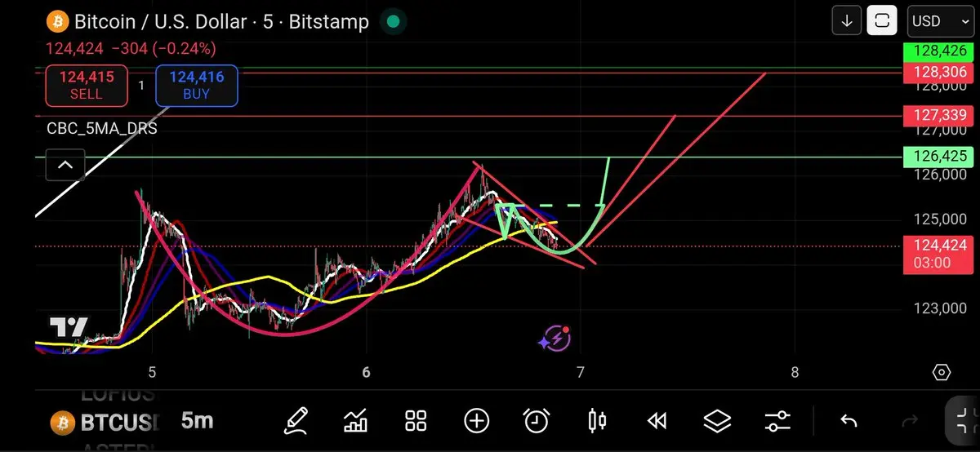Open the four-squares layout menu
Screen dimensions: 980x452
416,421
